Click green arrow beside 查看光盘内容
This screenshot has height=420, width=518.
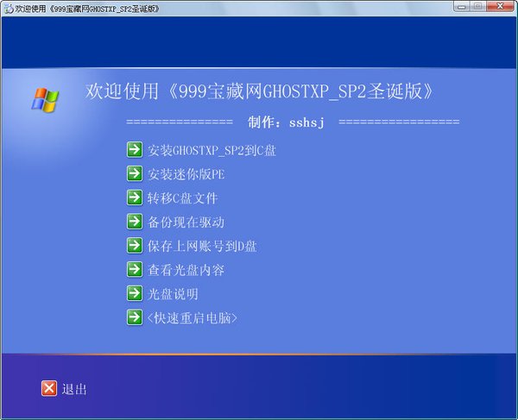click(x=135, y=269)
